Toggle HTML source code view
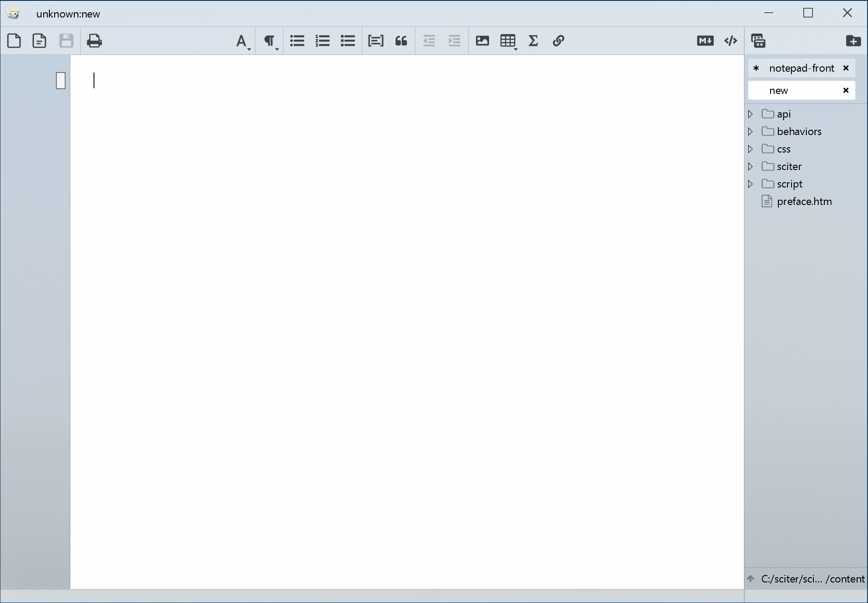 pyautogui.click(x=730, y=41)
